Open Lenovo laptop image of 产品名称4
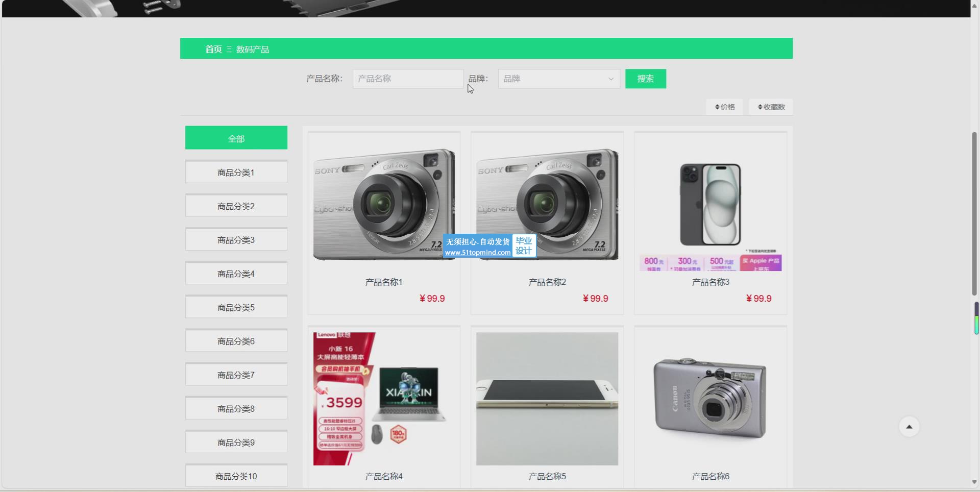 click(x=384, y=399)
